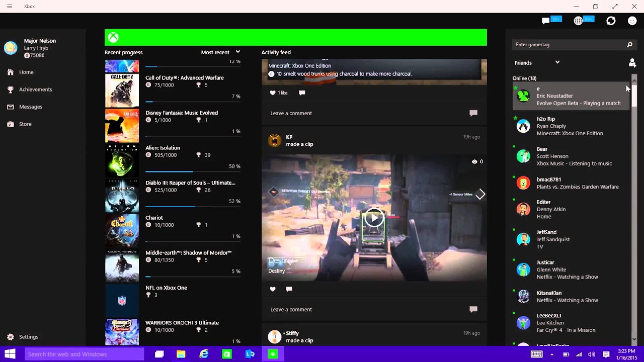The width and height of the screenshot is (644, 362).
Task: Click the gamertag search magnifier icon
Action: coord(629,45)
